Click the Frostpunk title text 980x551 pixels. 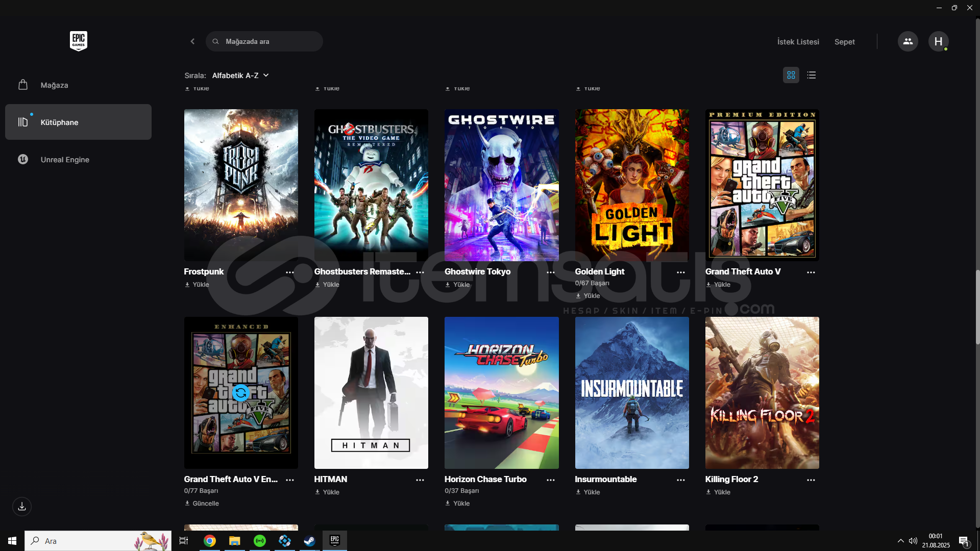pos(204,272)
